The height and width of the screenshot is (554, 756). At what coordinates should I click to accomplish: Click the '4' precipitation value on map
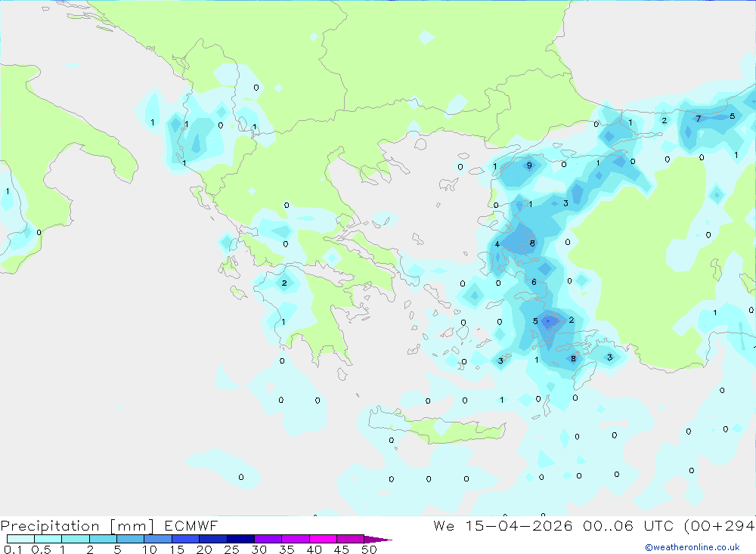pos(497,244)
